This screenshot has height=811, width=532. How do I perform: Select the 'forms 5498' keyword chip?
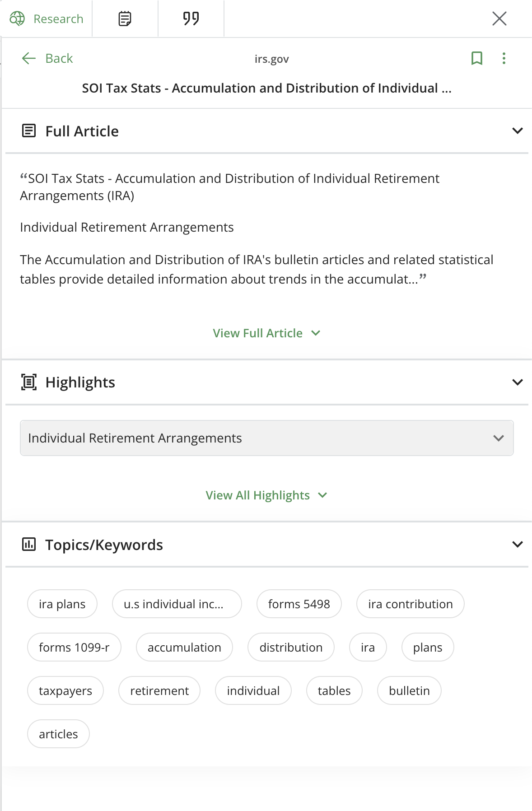[x=299, y=604]
